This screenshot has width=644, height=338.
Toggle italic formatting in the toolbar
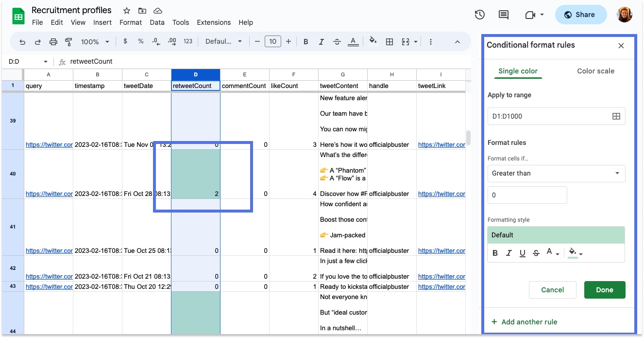[x=321, y=41]
